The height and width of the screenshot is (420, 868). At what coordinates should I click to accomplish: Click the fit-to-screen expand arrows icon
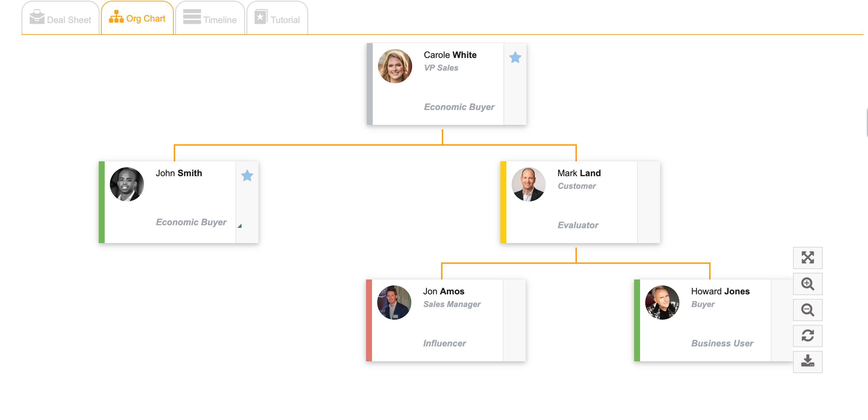807,258
